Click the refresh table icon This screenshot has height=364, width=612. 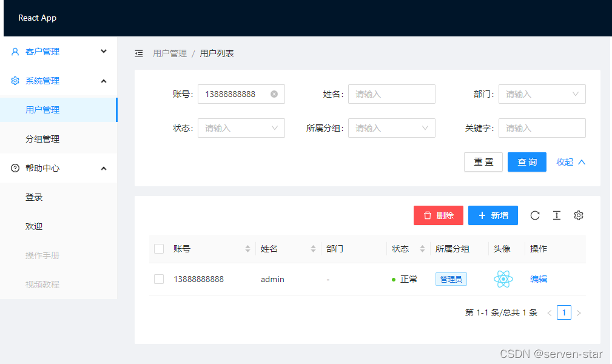[x=535, y=215]
